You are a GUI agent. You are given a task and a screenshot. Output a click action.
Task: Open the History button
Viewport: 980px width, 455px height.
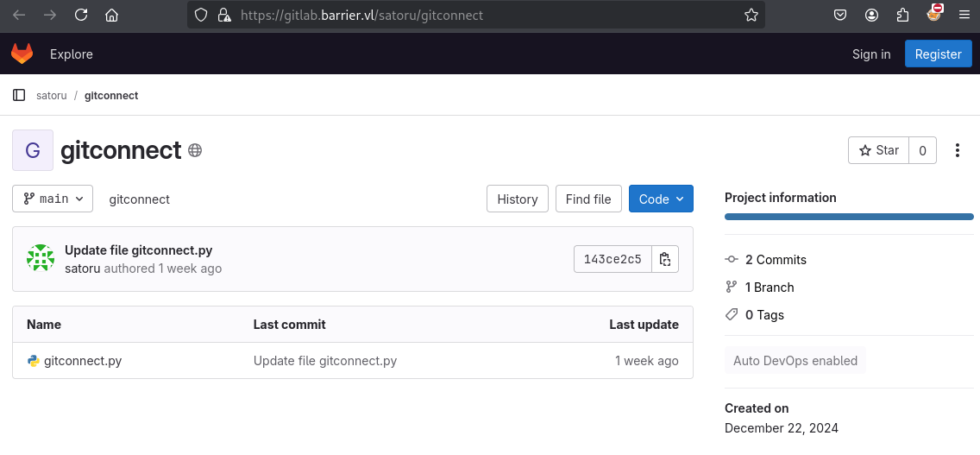pos(518,199)
